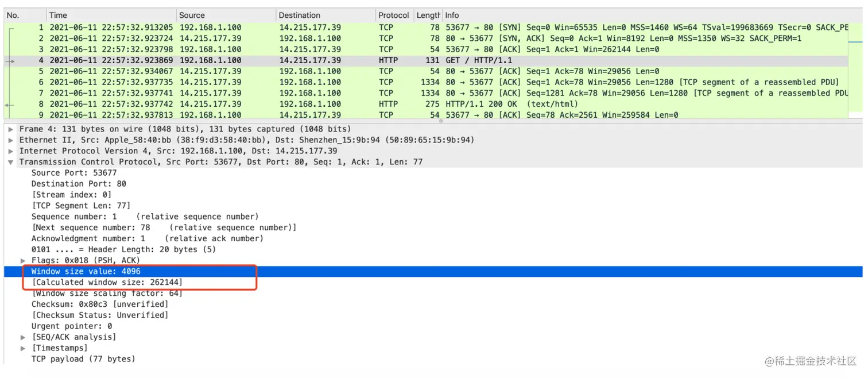Image resolution: width=868 pixels, height=378 pixels.
Task: Click timestamp 22:57:32.923724 in packet 2
Action: [x=111, y=38]
